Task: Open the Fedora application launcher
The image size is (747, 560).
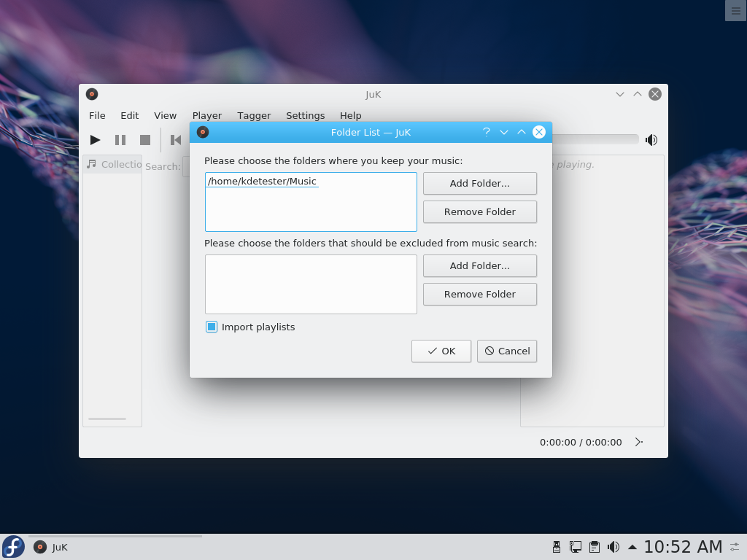Action: point(13,547)
